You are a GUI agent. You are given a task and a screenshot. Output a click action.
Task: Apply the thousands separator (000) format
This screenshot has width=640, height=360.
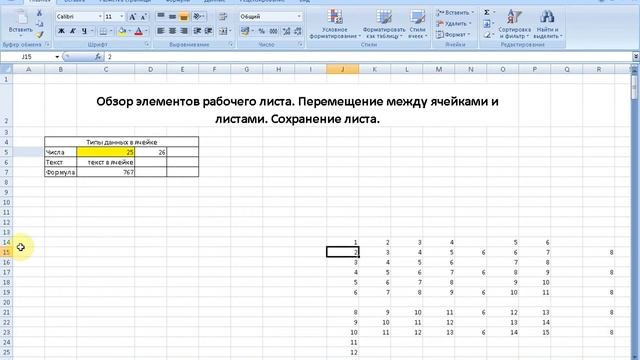coord(273,31)
